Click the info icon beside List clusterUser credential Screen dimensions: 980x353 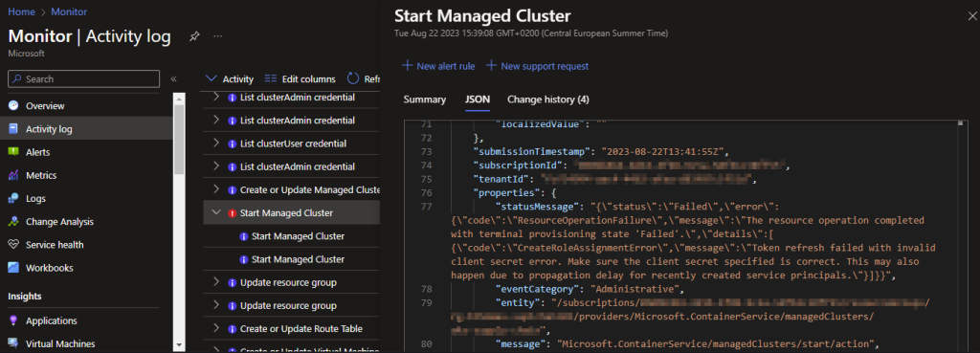232,143
